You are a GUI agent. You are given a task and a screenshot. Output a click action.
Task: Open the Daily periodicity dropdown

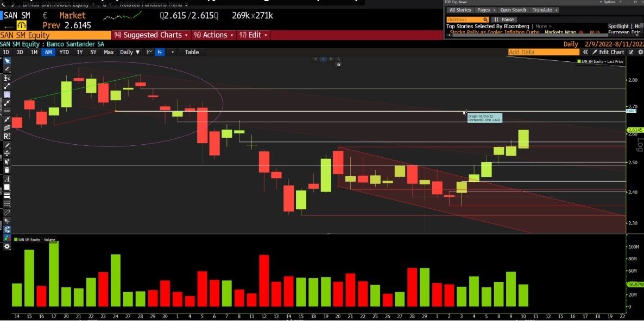coord(130,52)
